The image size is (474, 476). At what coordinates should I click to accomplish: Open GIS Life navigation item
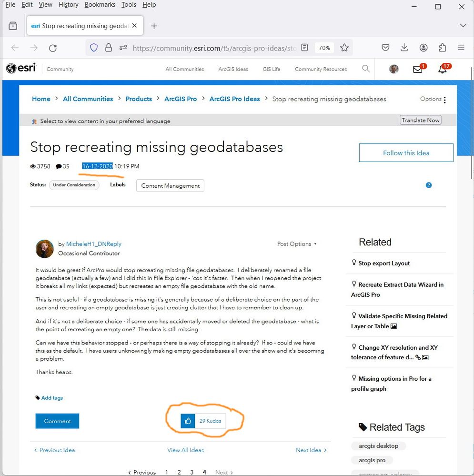pyautogui.click(x=271, y=69)
